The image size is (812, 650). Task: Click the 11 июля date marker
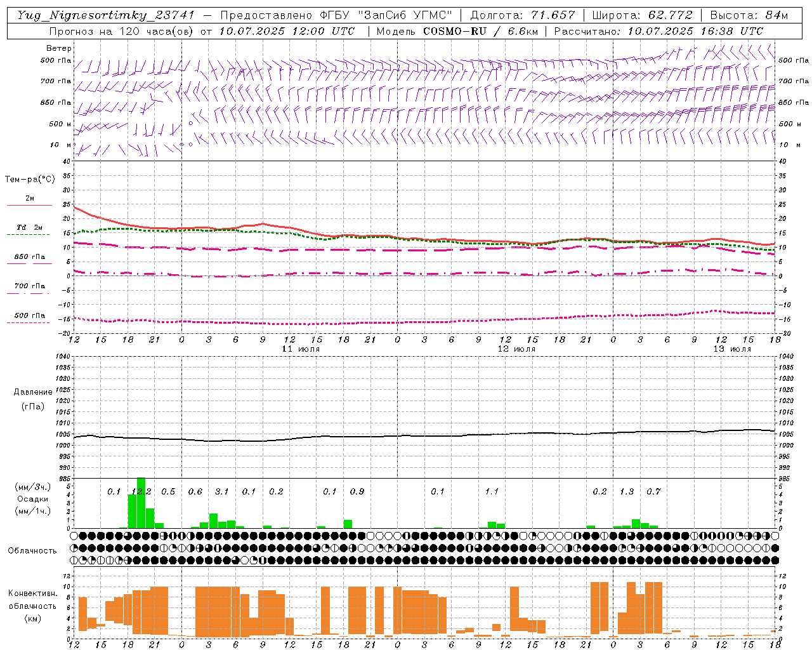click(301, 349)
